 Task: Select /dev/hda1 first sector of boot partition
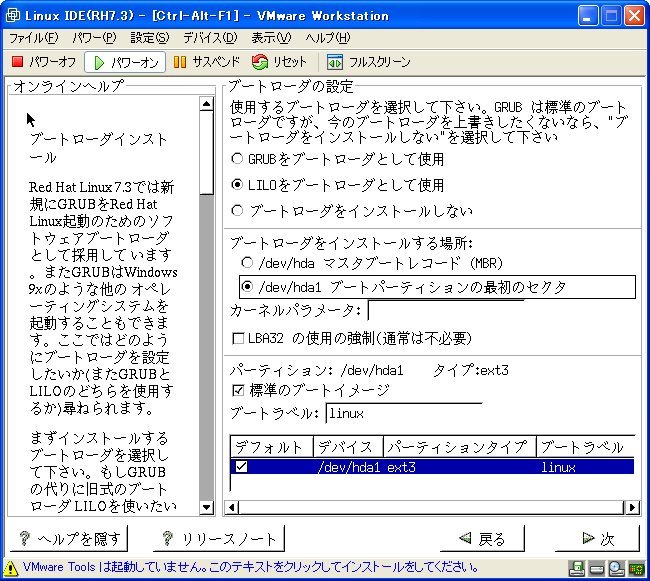(247, 286)
